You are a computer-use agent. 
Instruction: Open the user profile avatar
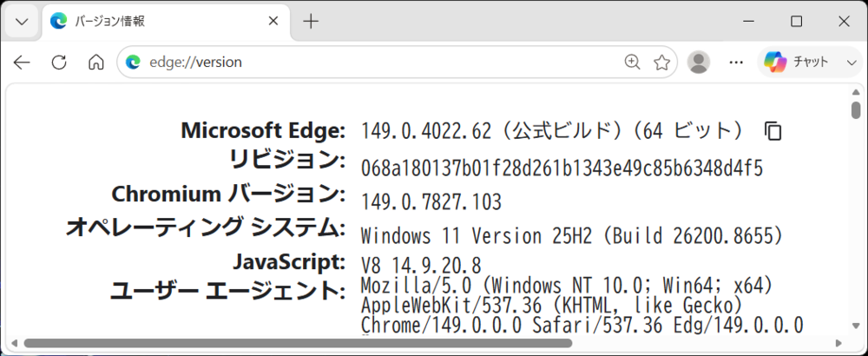click(699, 62)
